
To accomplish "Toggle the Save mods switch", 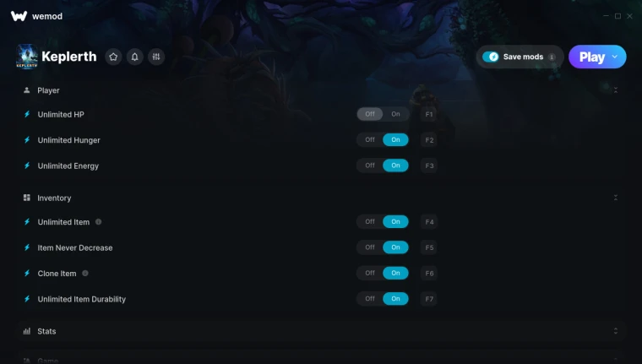I will (x=490, y=57).
